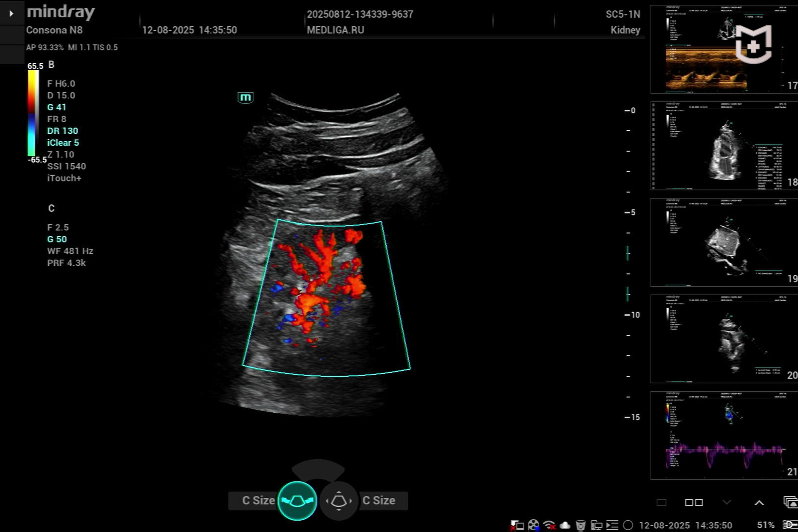Open the image review stack icon
798x532 pixels.
[x=790, y=502]
